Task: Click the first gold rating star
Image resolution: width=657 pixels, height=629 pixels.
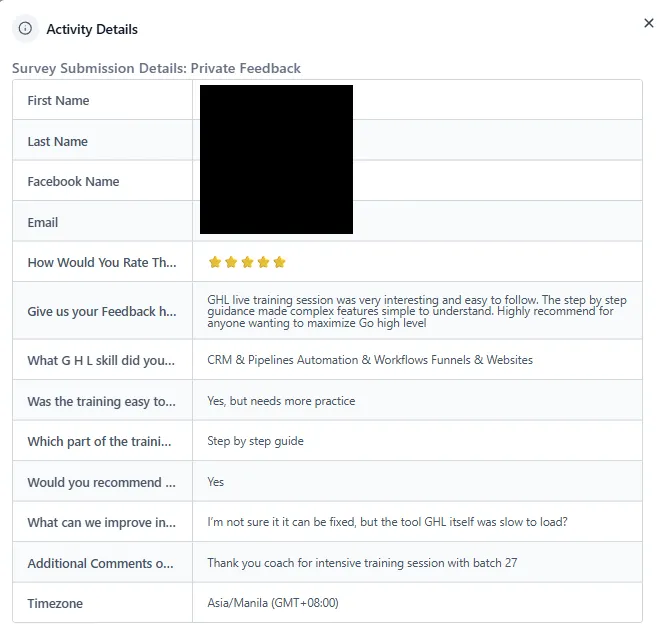Action: (215, 262)
